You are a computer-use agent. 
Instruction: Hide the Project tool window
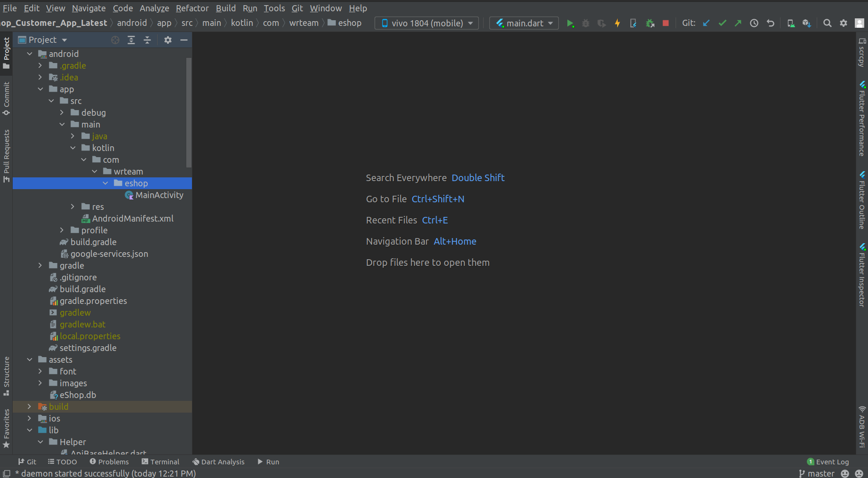click(x=184, y=40)
